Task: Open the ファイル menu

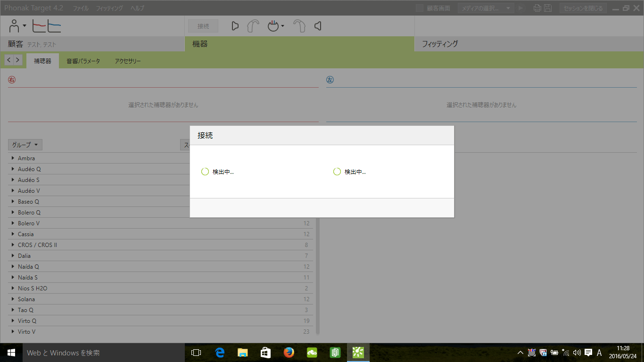Action: 80,8
